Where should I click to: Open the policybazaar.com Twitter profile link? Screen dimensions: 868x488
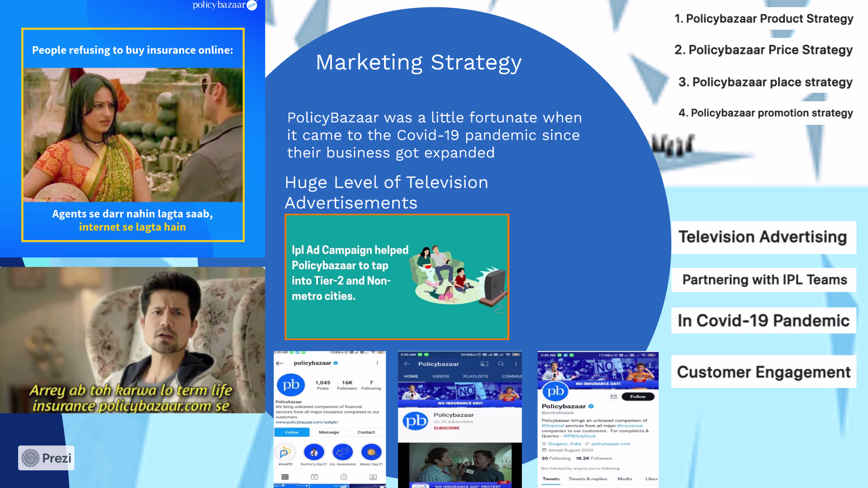611,444
